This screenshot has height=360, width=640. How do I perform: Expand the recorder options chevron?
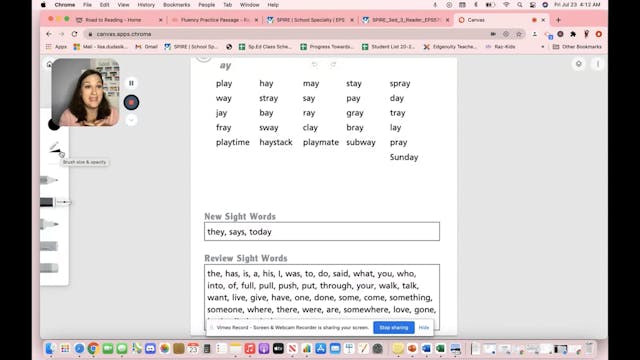pyautogui.click(x=131, y=120)
